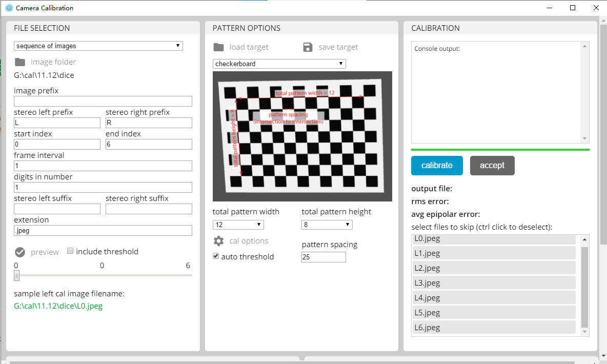Select L1.jpeg in the skip list
Image resolution: width=607 pixels, height=364 pixels.
[494, 253]
